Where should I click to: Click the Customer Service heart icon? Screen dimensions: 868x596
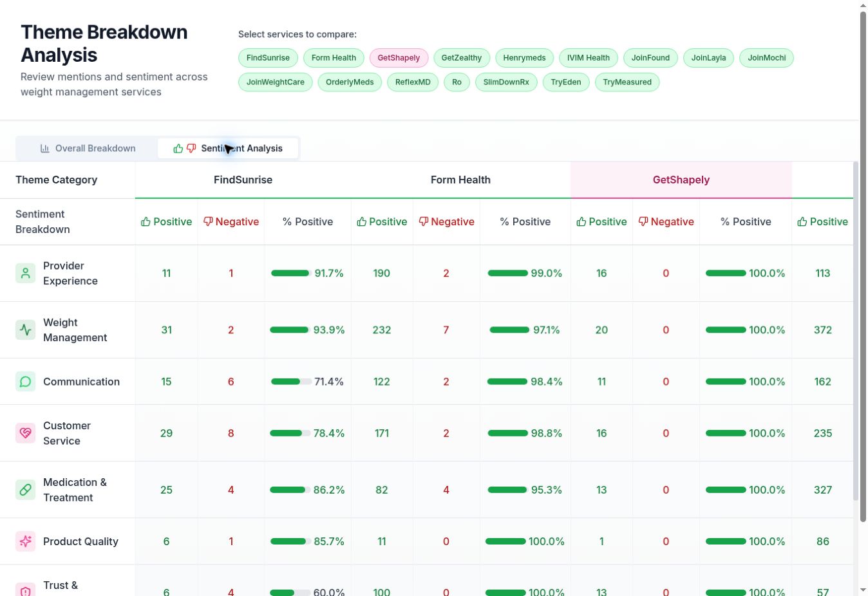26,433
